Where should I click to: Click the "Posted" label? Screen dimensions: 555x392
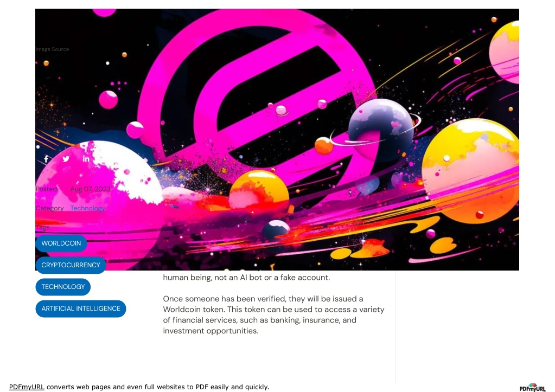click(x=46, y=189)
